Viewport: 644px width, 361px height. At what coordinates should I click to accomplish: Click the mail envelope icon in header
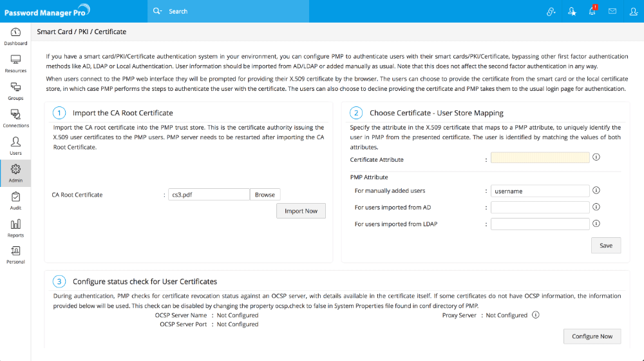click(612, 12)
